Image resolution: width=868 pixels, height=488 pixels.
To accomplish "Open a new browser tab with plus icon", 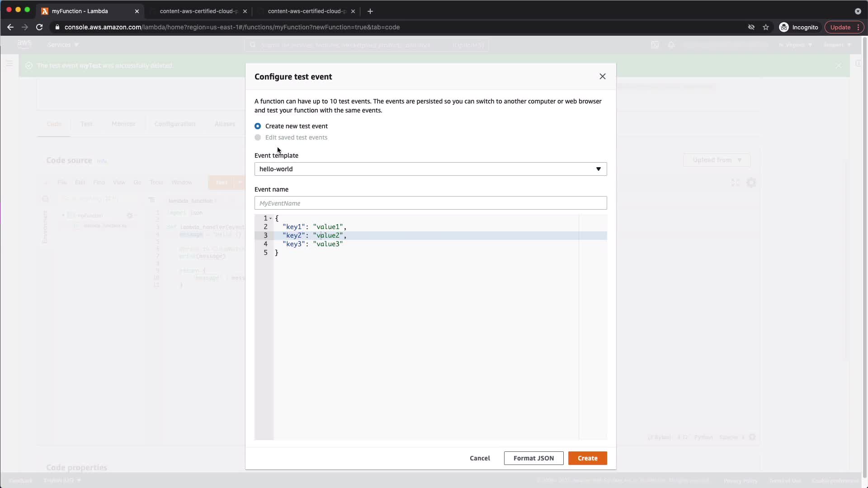I will click(x=370, y=11).
